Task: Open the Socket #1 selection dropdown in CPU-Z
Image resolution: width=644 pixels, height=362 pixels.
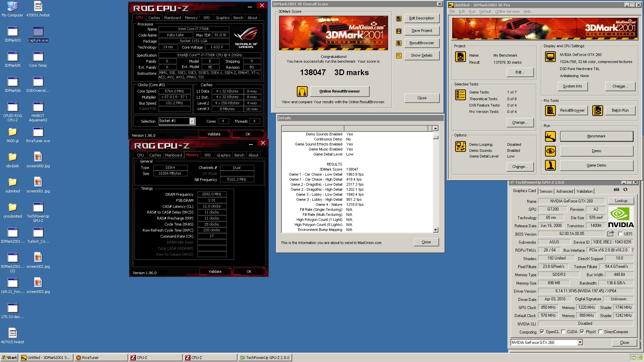Action: click(192, 121)
